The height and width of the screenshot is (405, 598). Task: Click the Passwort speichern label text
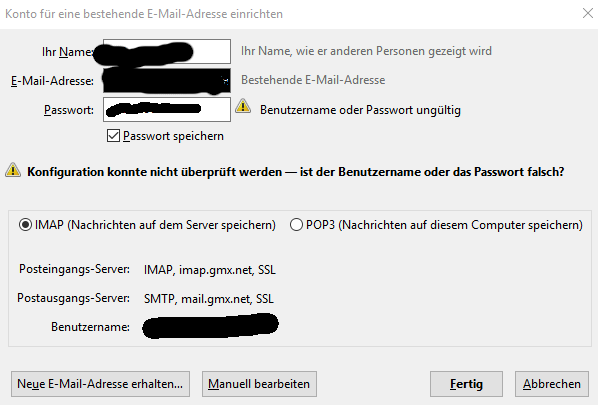click(x=174, y=136)
